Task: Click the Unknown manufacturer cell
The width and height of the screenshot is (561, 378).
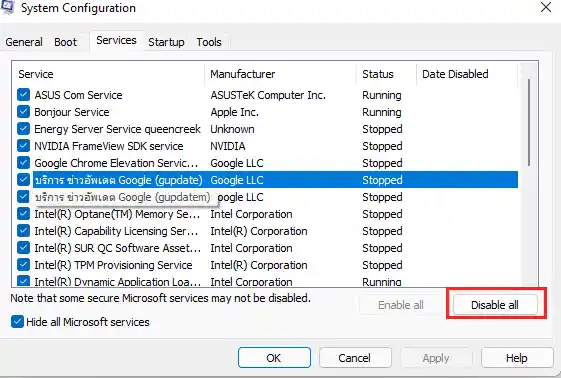Action: click(232, 129)
